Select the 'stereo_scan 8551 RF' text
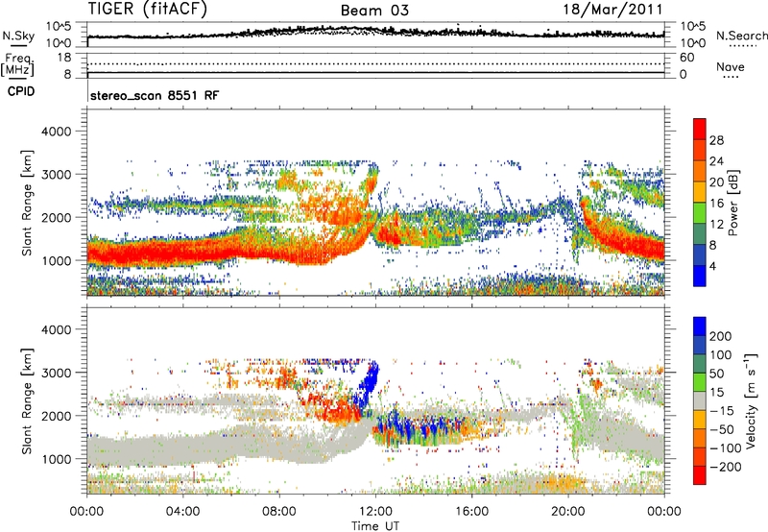Image resolution: width=768 pixels, height=532 pixels. (155, 95)
